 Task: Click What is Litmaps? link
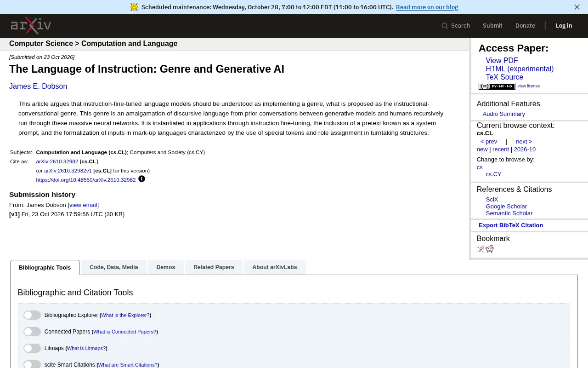point(86,348)
